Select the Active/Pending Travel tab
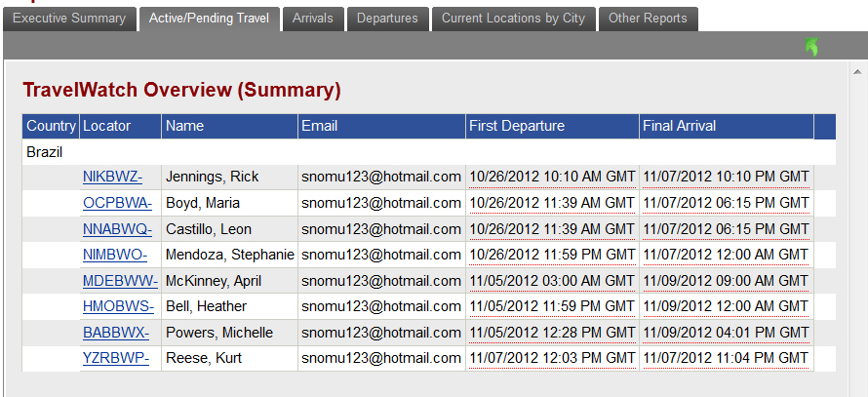Viewport: 868px width, 397px height. point(210,19)
